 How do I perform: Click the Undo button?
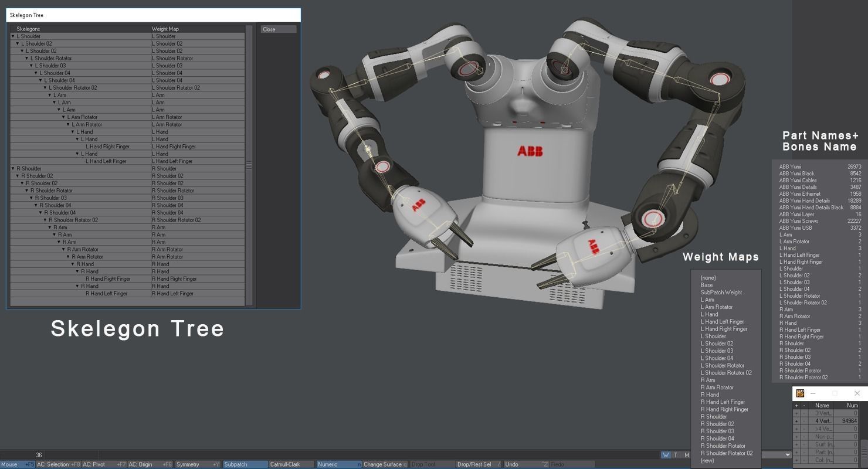click(526, 464)
